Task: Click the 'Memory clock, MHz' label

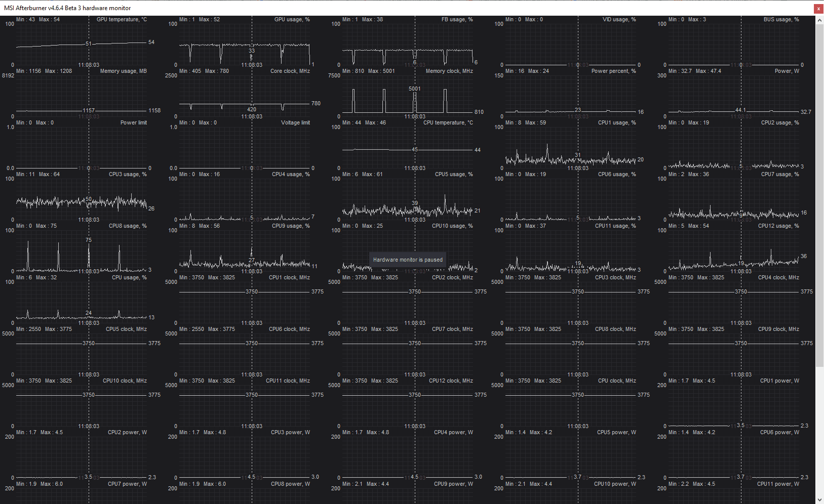Action: [449, 71]
